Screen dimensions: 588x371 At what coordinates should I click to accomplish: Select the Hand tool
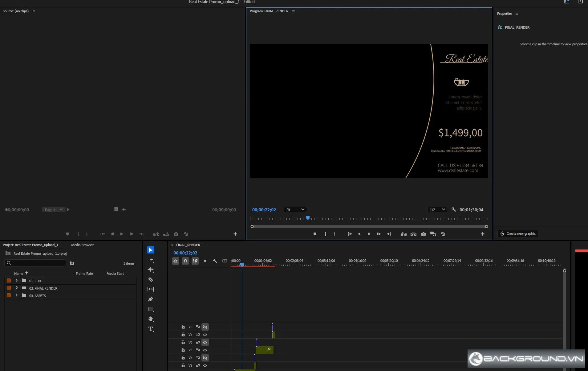151,319
